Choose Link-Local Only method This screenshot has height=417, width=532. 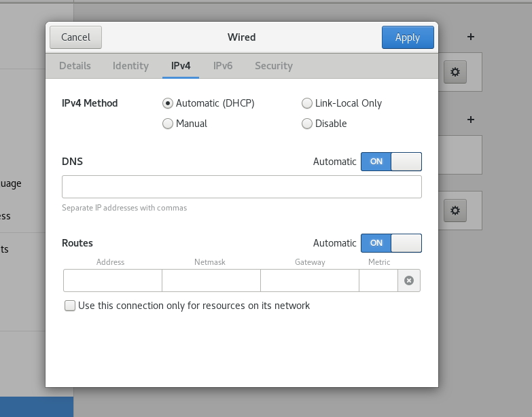point(307,103)
